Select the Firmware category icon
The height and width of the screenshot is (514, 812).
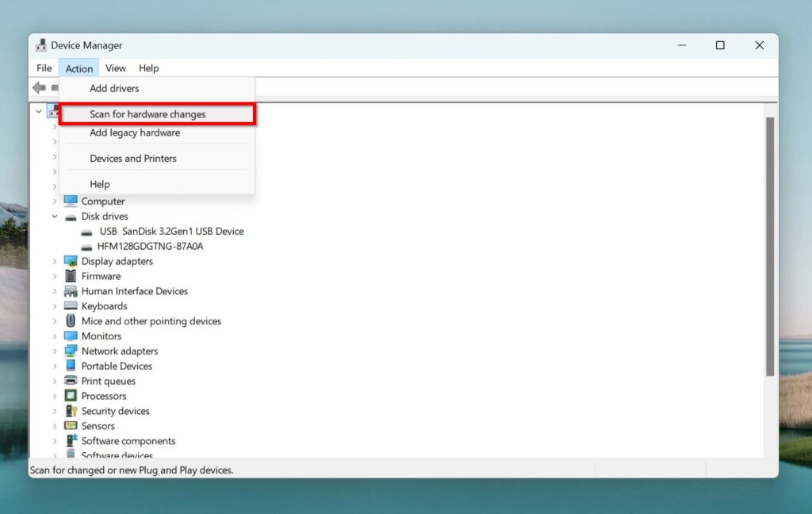(x=70, y=276)
